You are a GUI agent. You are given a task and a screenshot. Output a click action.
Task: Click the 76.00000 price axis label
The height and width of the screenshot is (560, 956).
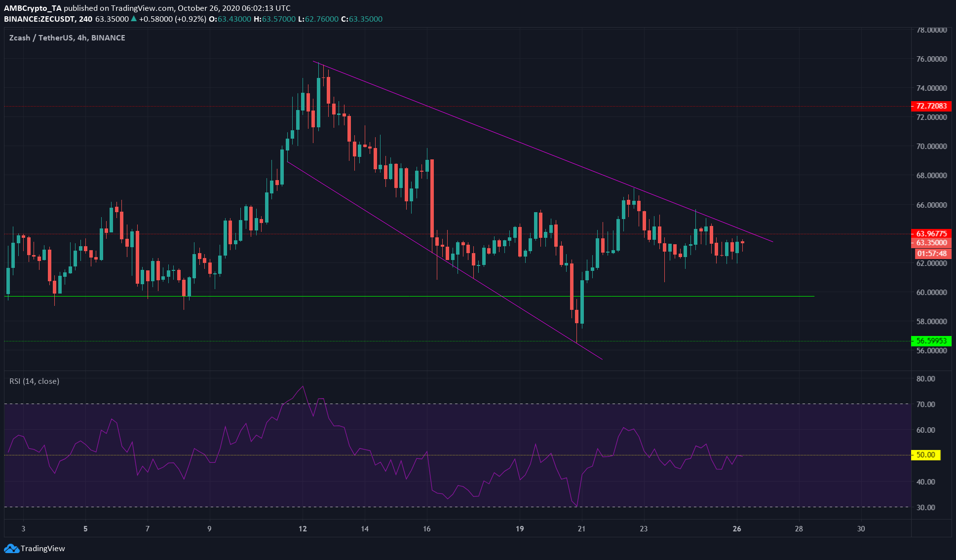[x=931, y=59]
